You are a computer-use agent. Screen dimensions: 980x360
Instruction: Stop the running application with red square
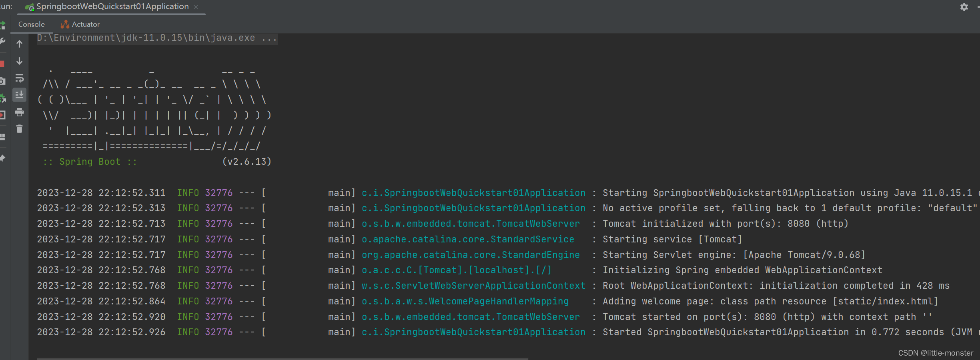[2, 64]
